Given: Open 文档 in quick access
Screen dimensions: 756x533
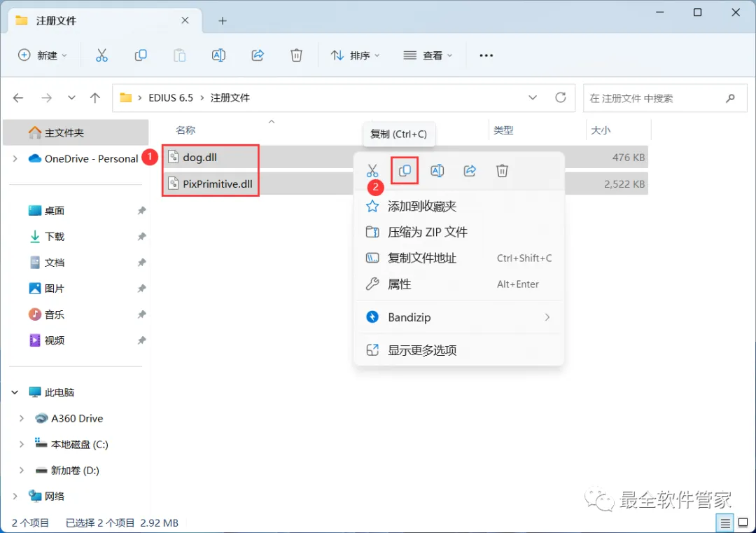Looking at the screenshot, I should click(x=54, y=263).
